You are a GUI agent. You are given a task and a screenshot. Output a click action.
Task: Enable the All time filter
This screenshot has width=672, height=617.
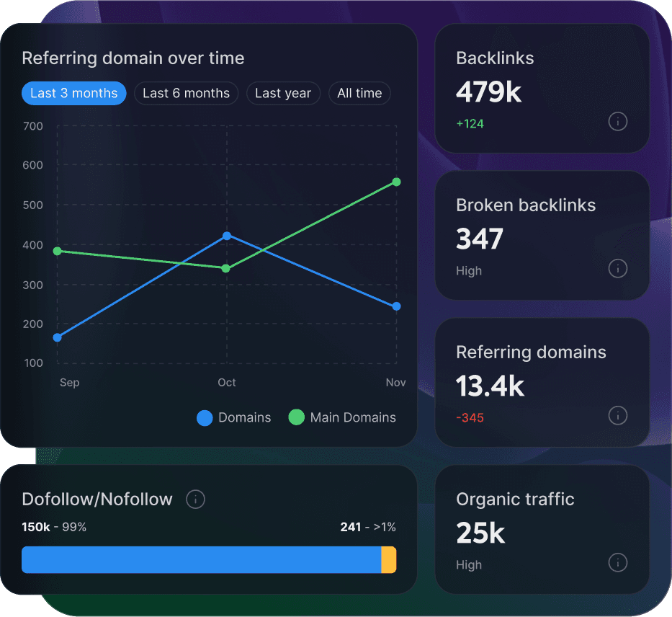[359, 93]
